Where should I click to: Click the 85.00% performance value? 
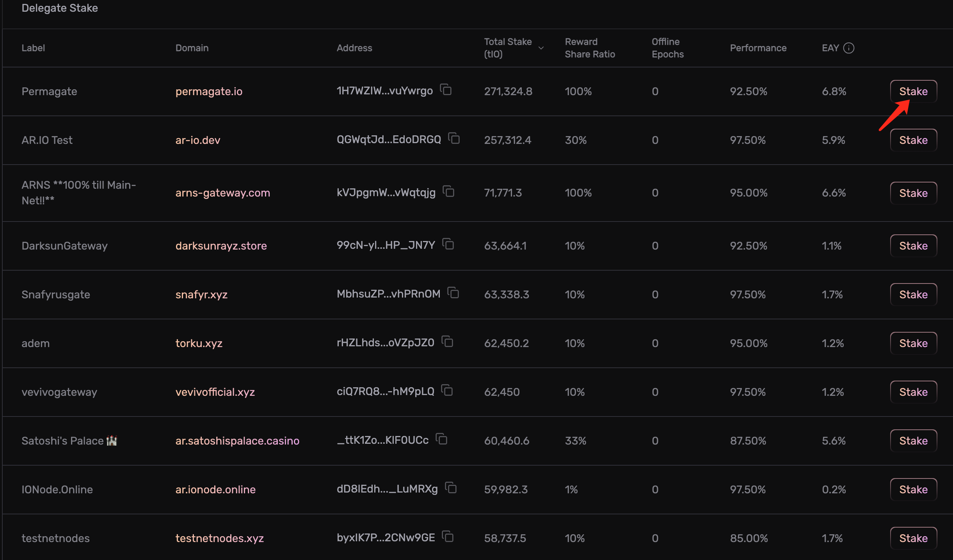[749, 538]
